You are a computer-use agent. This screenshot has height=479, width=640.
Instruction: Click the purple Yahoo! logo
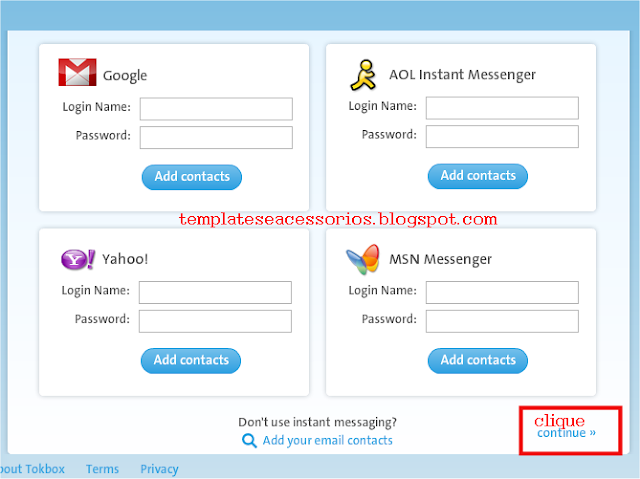pyautogui.click(x=78, y=259)
